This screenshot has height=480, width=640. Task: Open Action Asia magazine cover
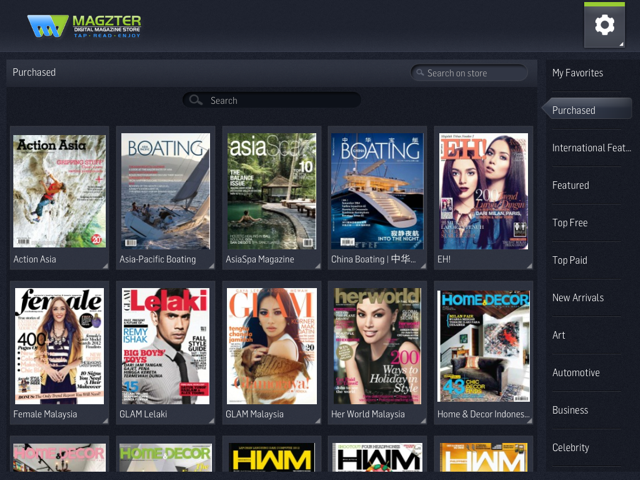[x=59, y=190]
